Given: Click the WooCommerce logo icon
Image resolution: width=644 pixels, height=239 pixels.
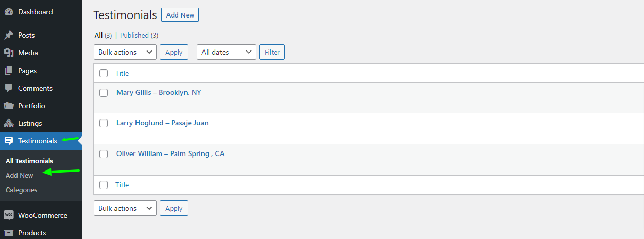Looking at the screenshot, I should [x=9, y=215].
